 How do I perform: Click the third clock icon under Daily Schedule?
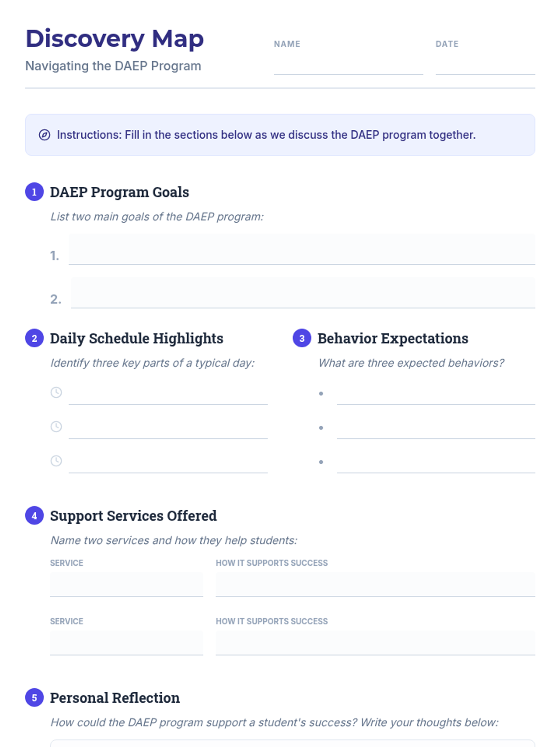(56, 461)
